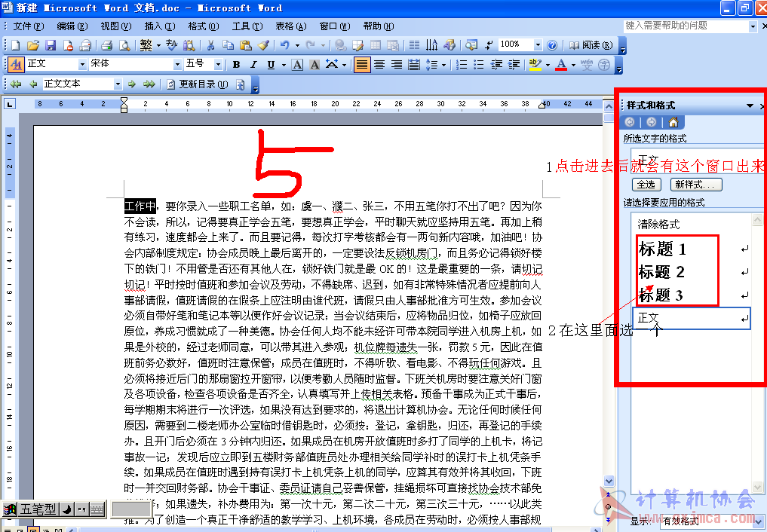Open the 工具 menu
The image size is (767, 532).
(x=247, y=26)
